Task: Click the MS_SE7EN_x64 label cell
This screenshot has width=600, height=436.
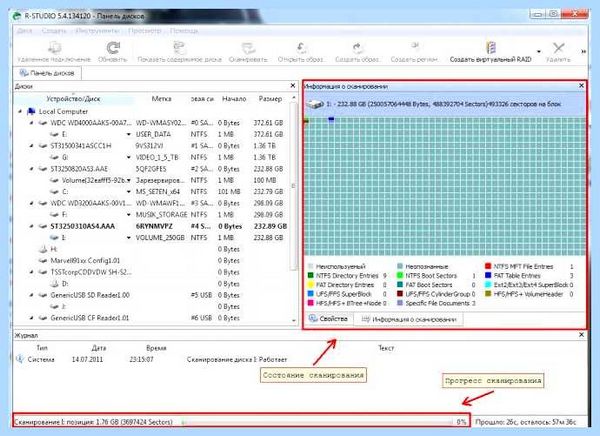Action: (158, 192)
